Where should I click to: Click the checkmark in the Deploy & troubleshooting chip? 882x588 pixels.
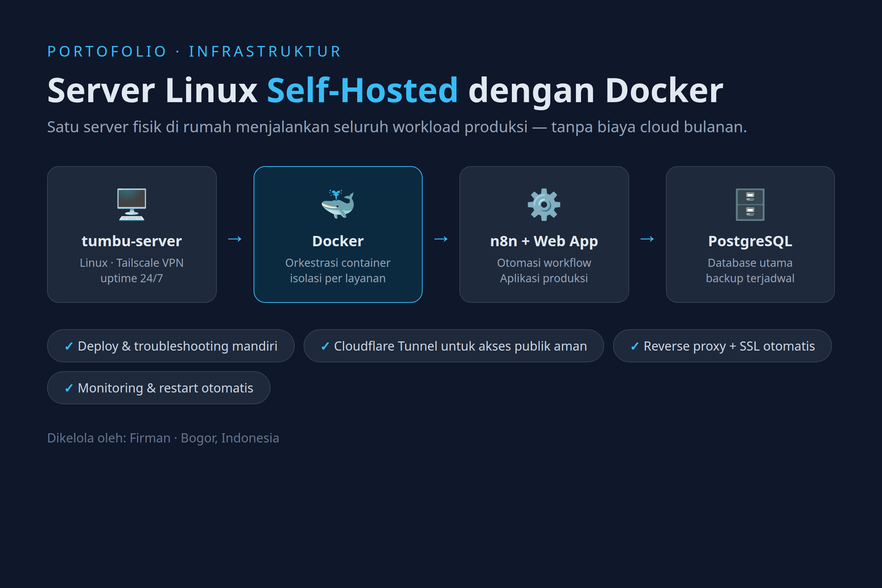tap(69, 346)
